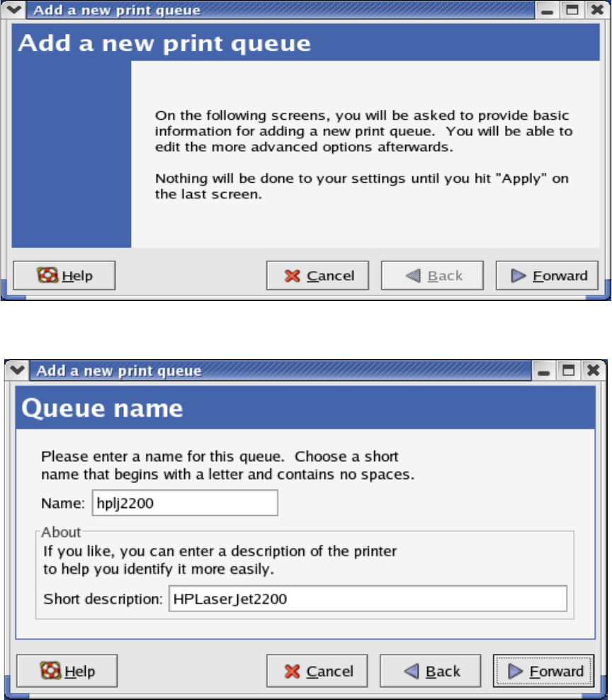Open Help in the intro print queue dialog
Viewport: 612px width, 700px height.
point(64,276)
